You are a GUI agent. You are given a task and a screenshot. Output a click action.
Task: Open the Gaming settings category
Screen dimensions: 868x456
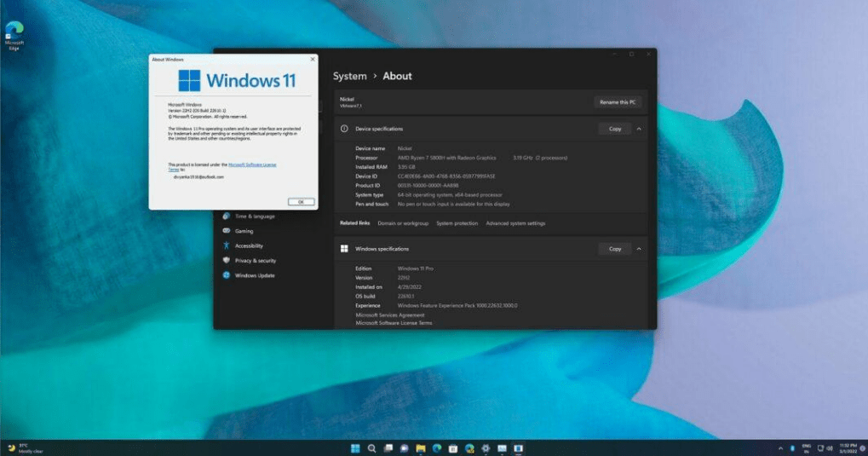[x=244, y=231]
